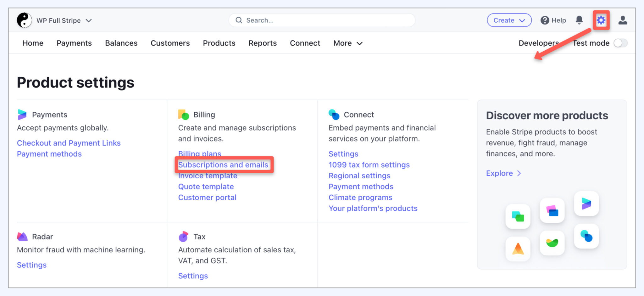Open Subscriptions and emails settings
Viewport: 644px width, 296px height.
[x=223, y=165]
